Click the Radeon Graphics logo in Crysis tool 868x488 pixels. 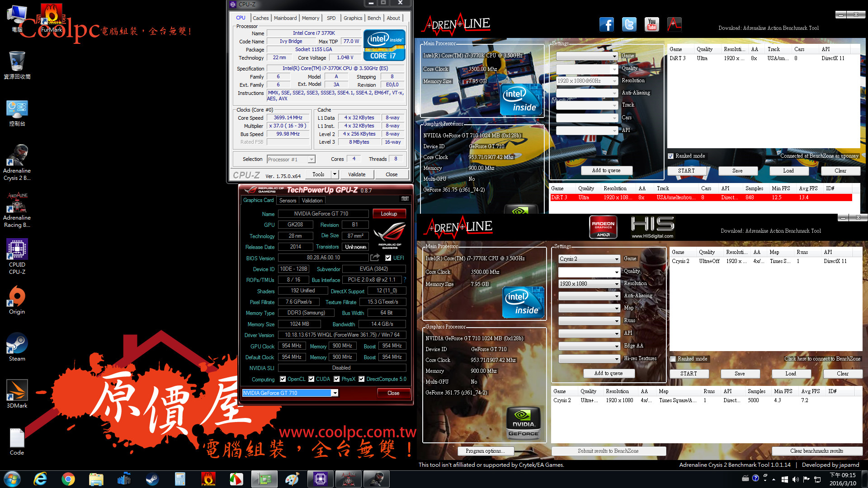pyautogui.click(x=603, y=227)
